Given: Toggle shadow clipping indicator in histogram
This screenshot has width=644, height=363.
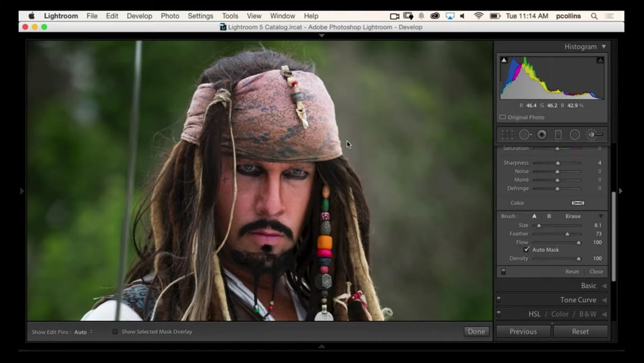Looking at the screenshot, I should click(504, 60).
